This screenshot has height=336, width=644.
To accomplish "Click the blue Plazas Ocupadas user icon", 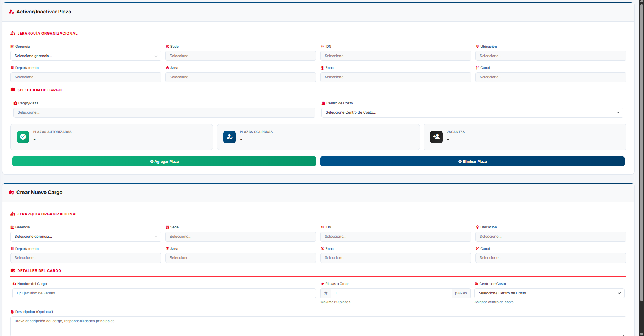I will click(229, 137).
